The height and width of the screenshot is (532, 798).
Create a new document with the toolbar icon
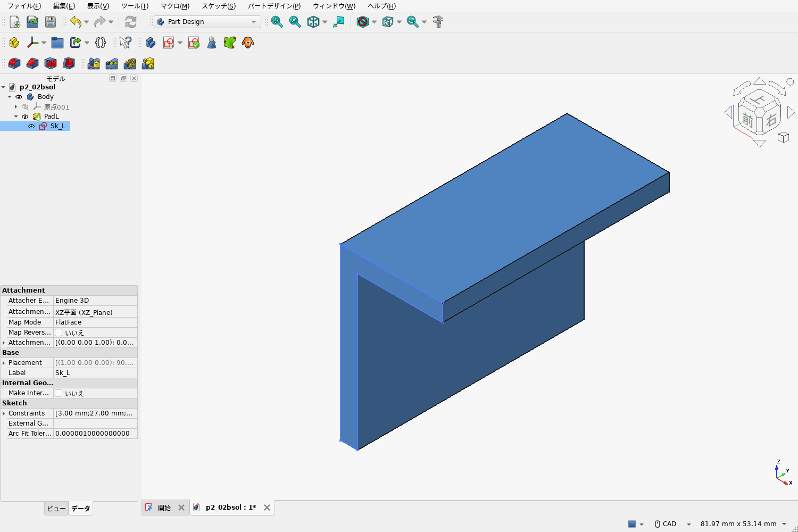[15, 22]
